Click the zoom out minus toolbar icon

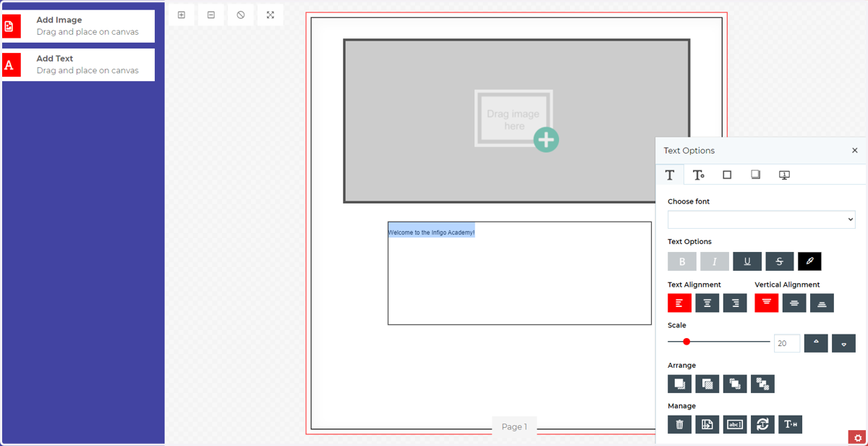pos(211,14)
